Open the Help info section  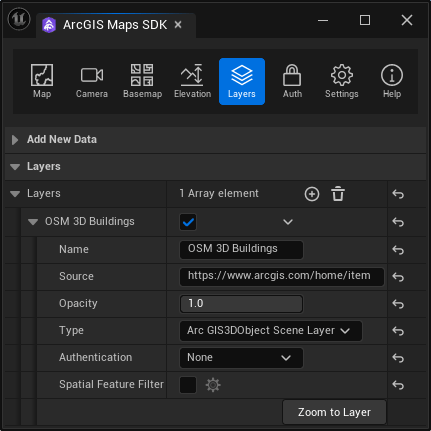(x=392, y=81)
